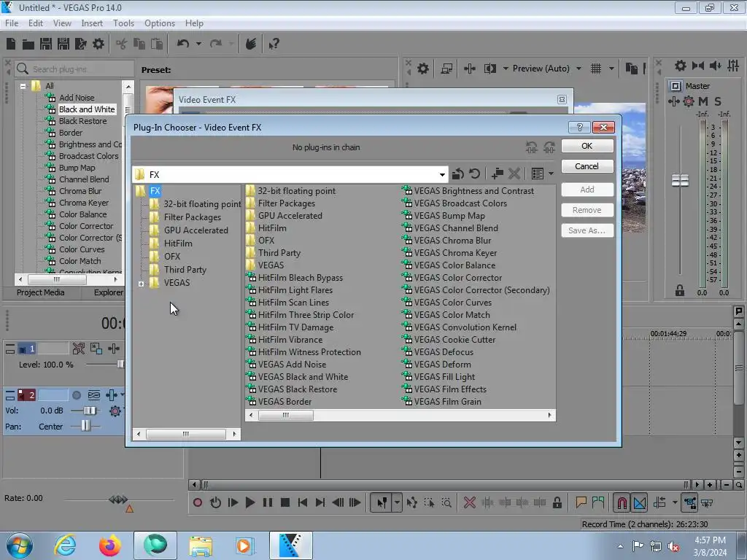This screenshot has width=747, height=560.
Task: Open the Insert menu
Action: tap(92, 23)
